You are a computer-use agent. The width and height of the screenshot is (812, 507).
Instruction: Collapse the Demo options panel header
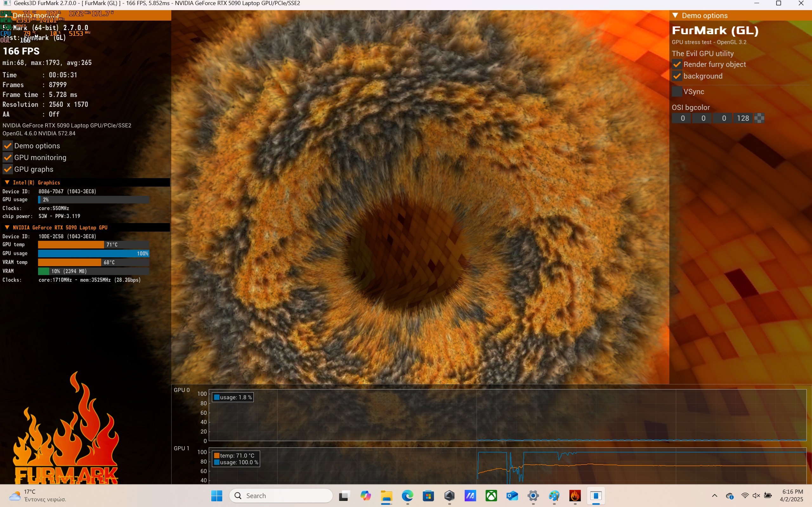pyautogui.click(x=675, y=16)
